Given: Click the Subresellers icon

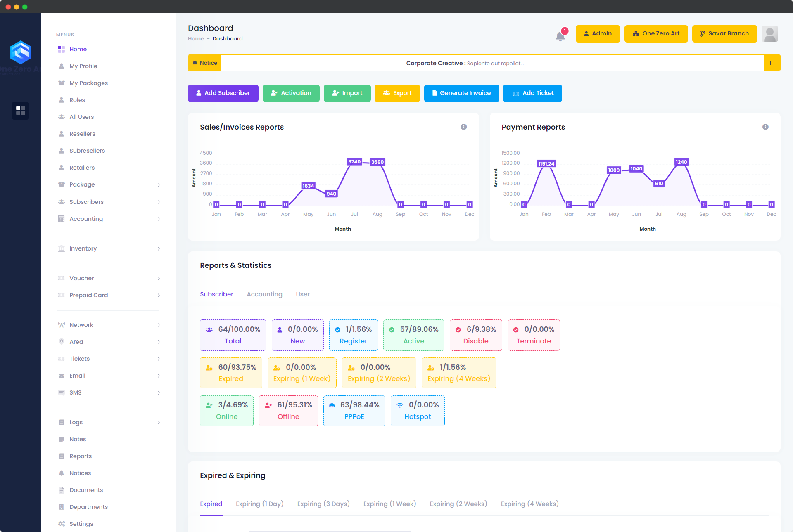Looking at the screenshot, I should (62, 151).
